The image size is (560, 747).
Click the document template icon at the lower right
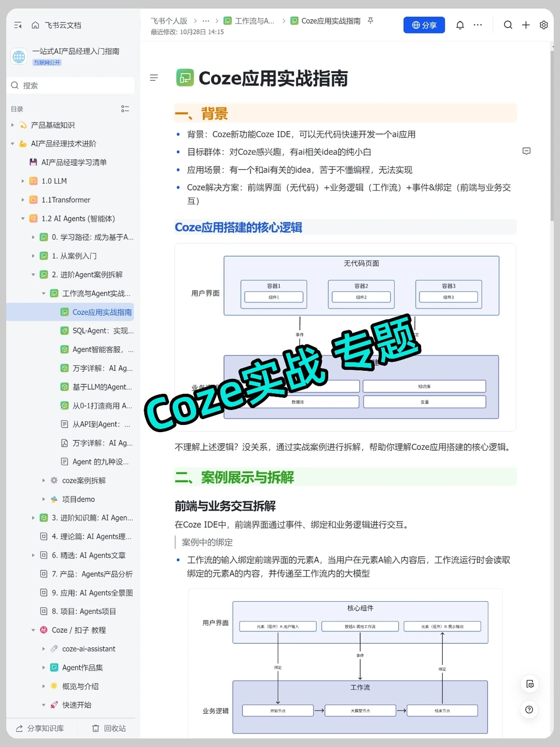click(529, 684)
